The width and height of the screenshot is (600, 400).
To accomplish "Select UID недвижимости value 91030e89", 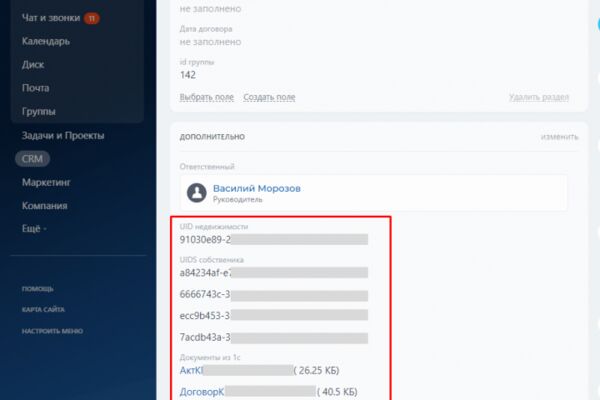I will [x=274, y=240].
